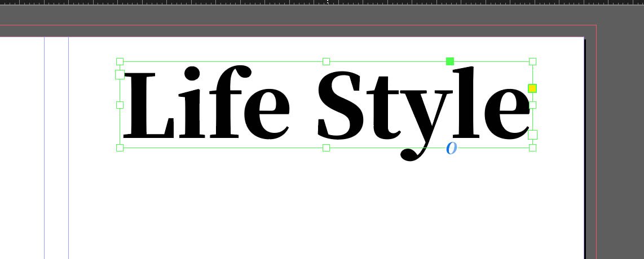Click the right-middle resize handle
Screen dimensions: 644x259
click(532, 105)
